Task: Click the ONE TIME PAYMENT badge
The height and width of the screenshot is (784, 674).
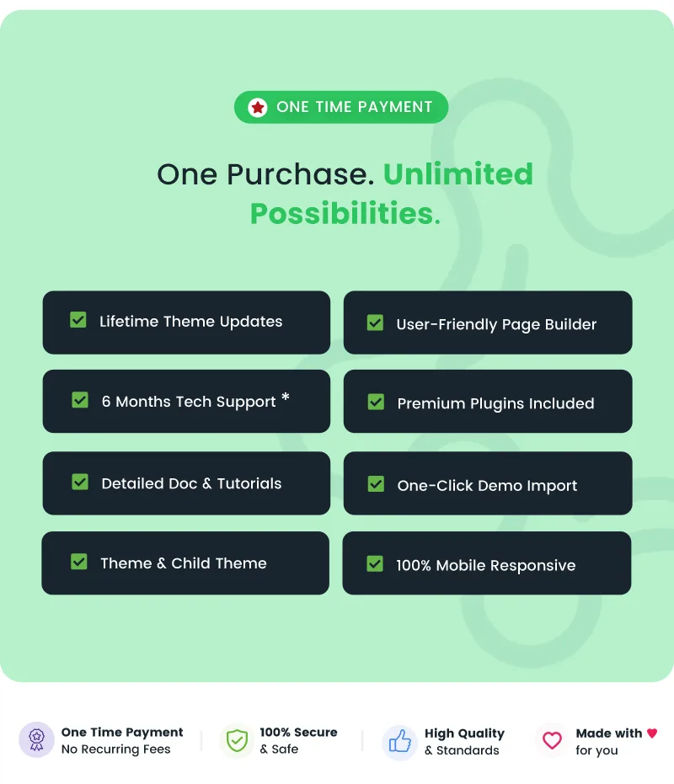Action: [341, 107]
